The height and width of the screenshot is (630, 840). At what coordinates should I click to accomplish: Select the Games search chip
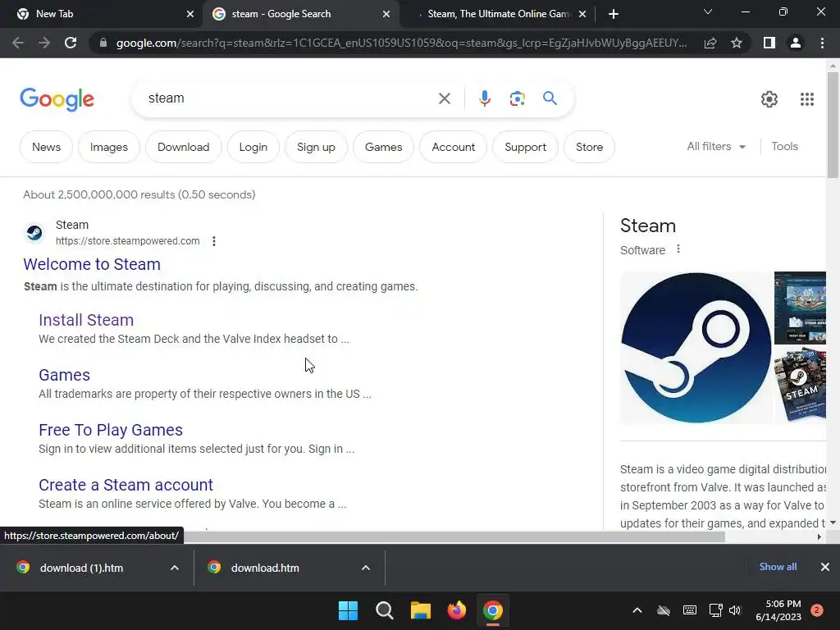pos(383,147)
